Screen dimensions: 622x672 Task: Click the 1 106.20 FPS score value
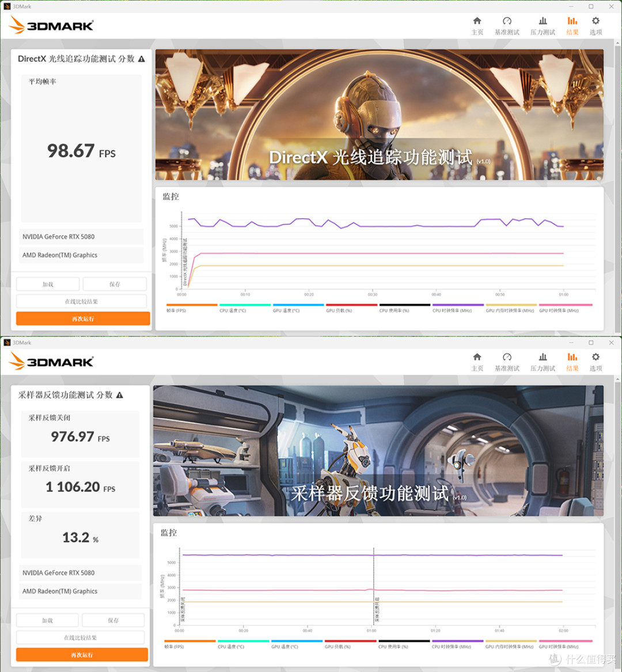(x=80, y=487)
